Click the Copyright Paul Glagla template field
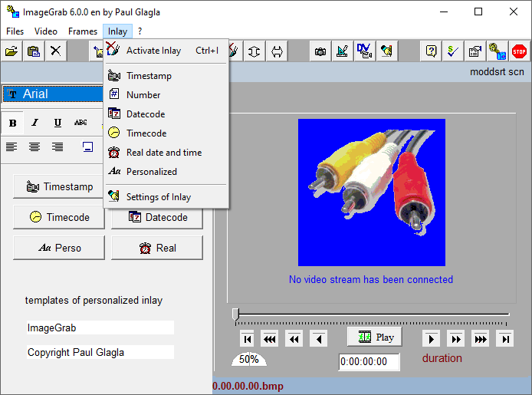Screen dimensions: 532x395 [100, 352]
